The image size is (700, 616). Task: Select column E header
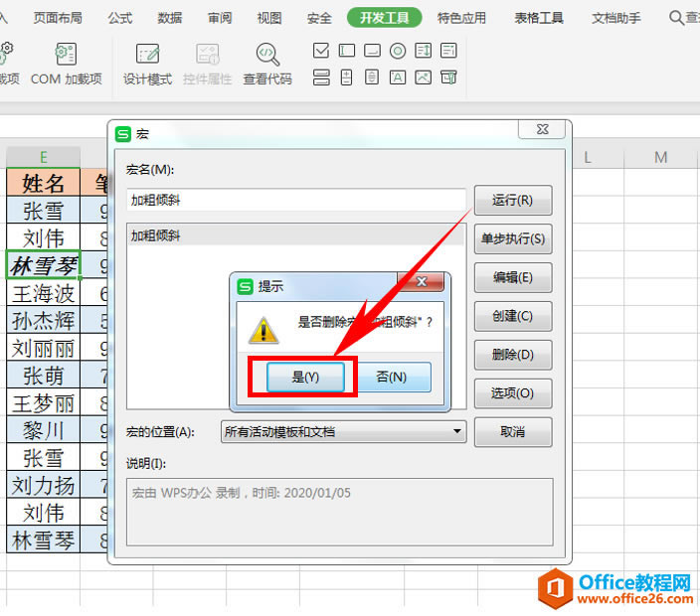pos(44,157)
